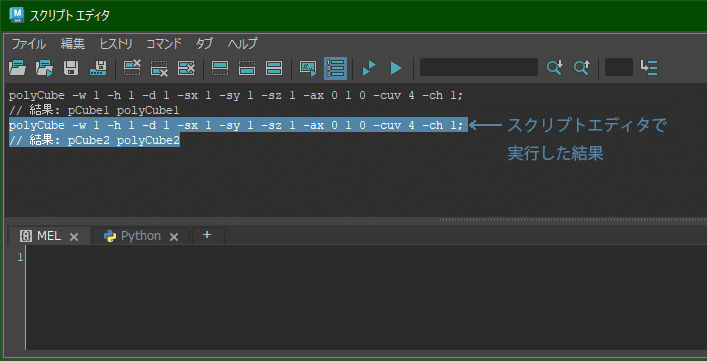Viewport: 707px width, 361px height.
Task: Click the Clear Input icon
Action: pos(159,68)
